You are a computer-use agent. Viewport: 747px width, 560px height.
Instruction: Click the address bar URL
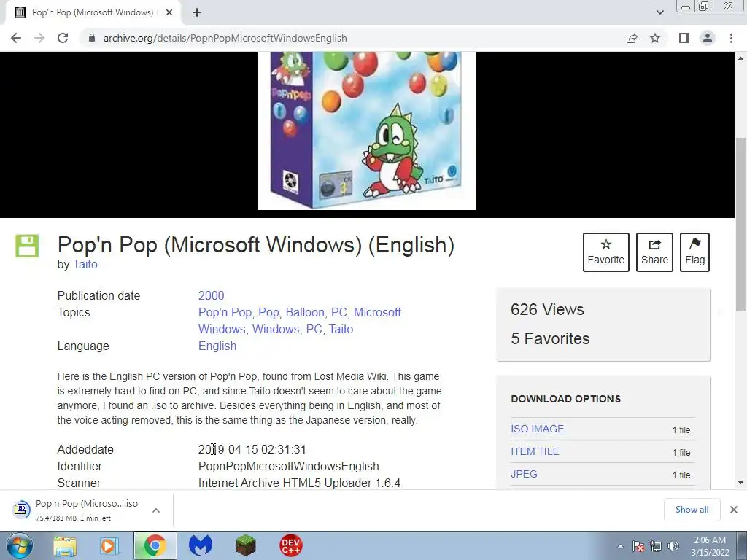point(225,38)
